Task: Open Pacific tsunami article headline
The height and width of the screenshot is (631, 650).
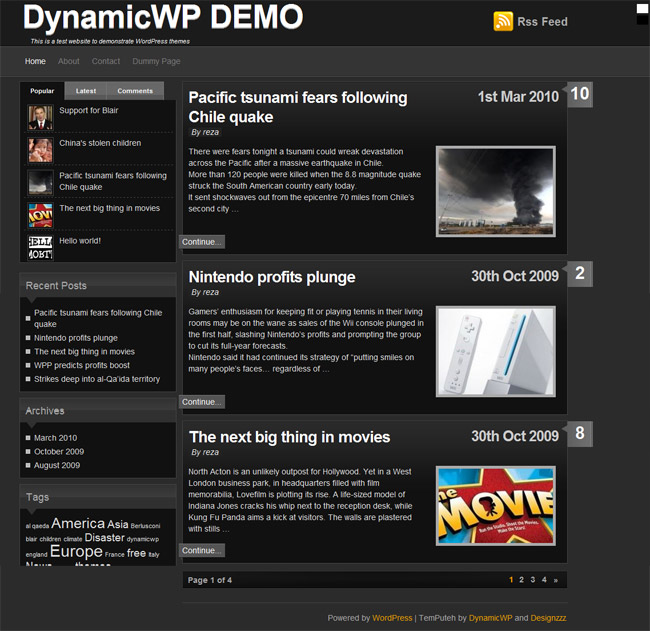Action: point(298,107)
